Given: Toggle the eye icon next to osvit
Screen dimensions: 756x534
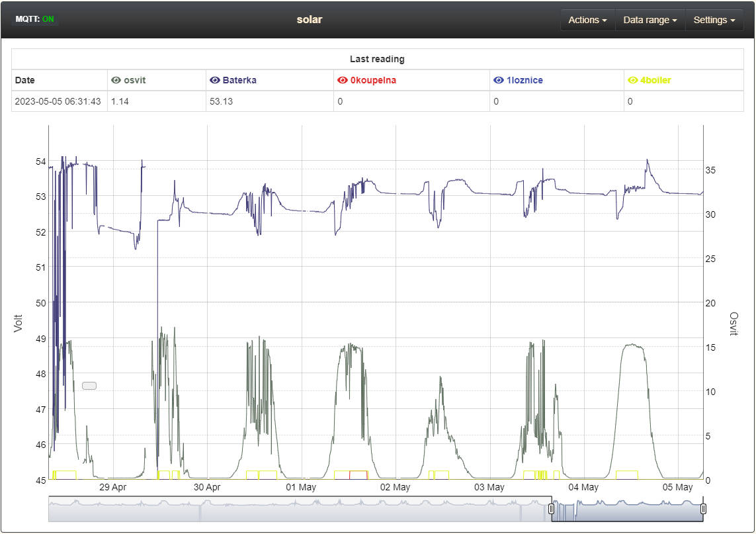Looking at the screenshot, I should 116,80.
